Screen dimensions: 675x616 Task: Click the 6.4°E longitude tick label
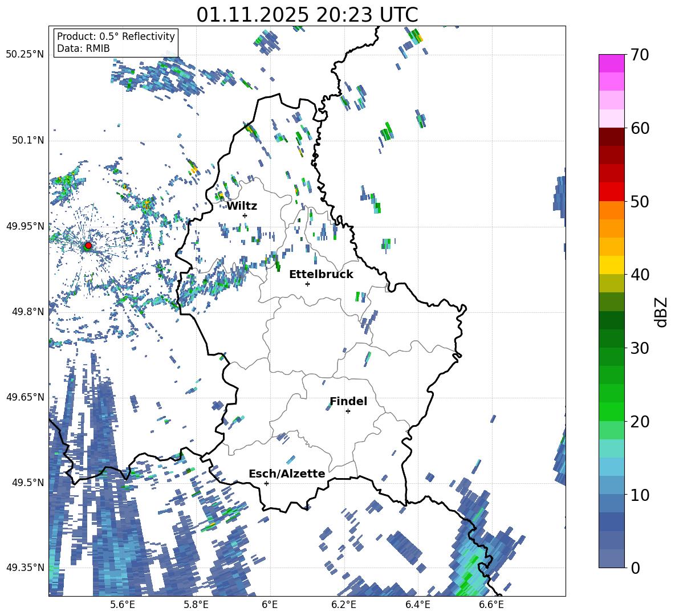[x=417, y=605]
